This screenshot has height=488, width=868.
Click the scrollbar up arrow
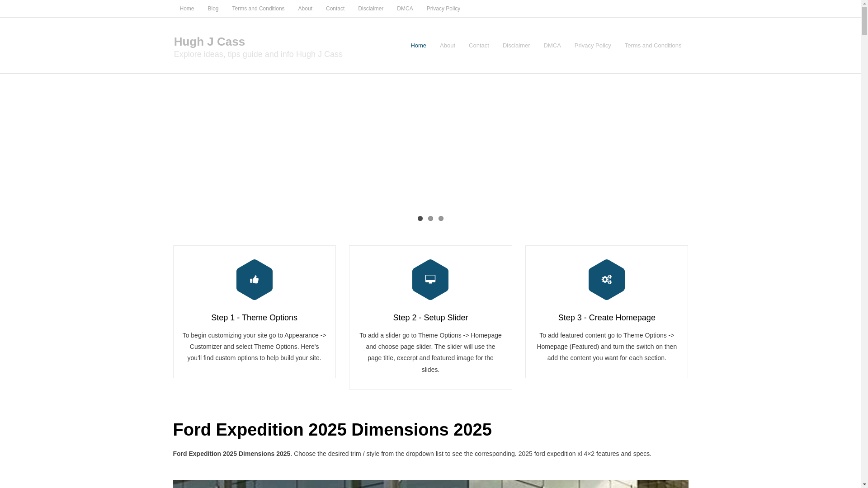[864, 3]
